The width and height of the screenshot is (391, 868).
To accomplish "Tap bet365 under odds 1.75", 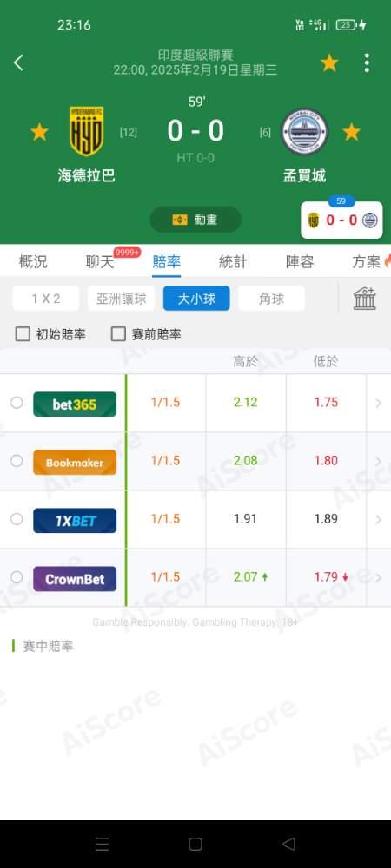I will 326,403.
